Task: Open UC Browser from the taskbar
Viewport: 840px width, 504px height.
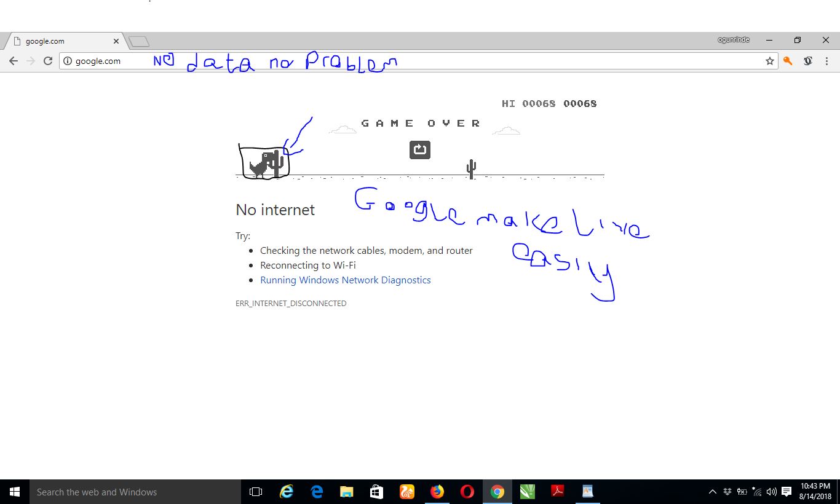Action: coord(407,492)
